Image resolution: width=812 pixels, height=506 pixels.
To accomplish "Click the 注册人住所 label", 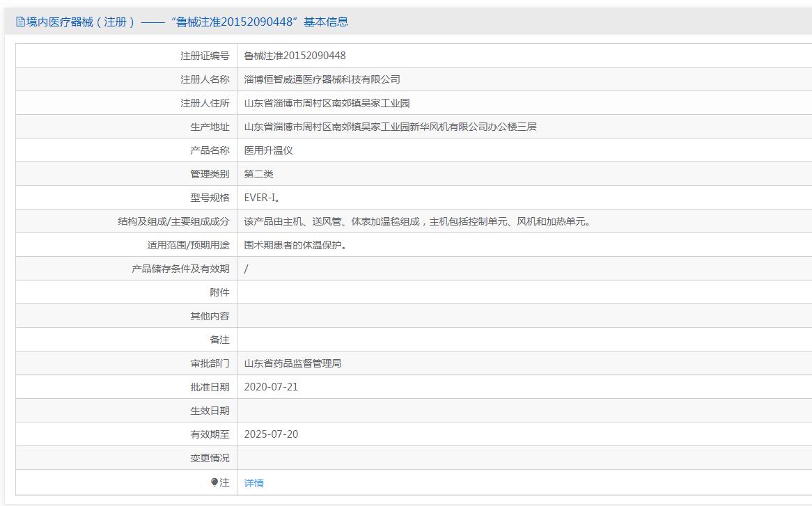I will tap(205, 104).
